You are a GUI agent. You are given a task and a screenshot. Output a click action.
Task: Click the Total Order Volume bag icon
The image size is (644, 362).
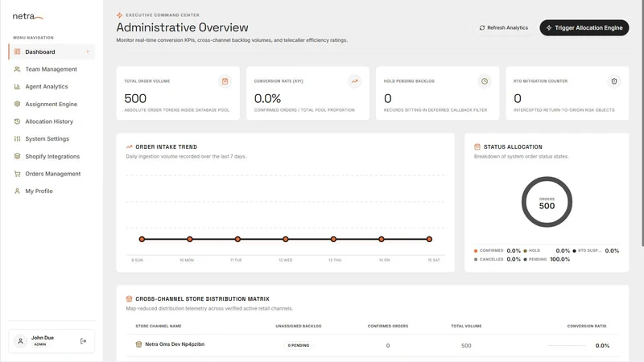[225, 81]
